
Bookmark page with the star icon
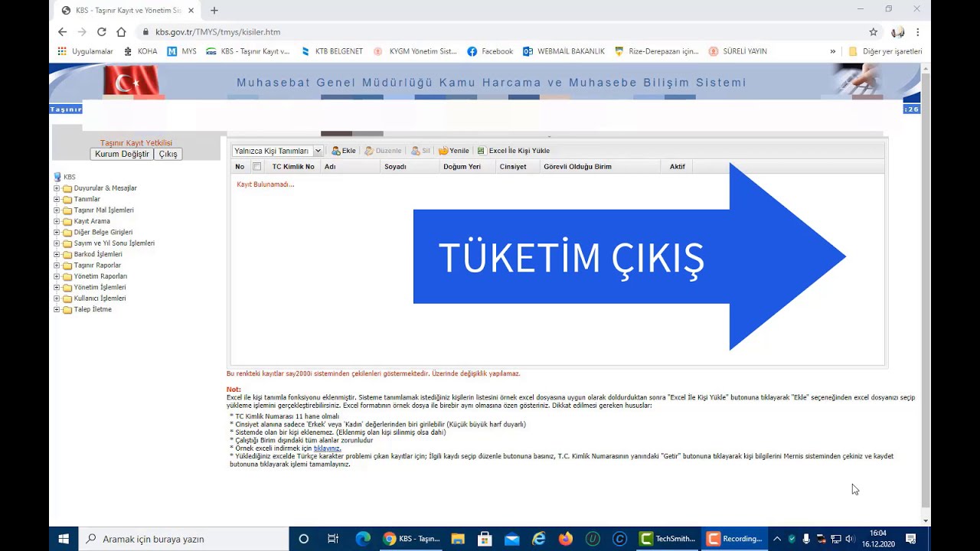[874, 32]
